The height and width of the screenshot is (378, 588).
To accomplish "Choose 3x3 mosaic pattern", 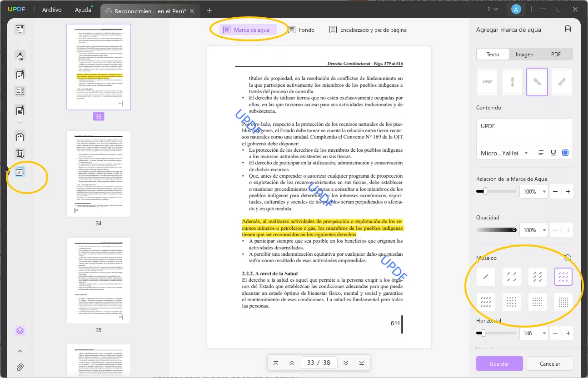I will point(563,277).
